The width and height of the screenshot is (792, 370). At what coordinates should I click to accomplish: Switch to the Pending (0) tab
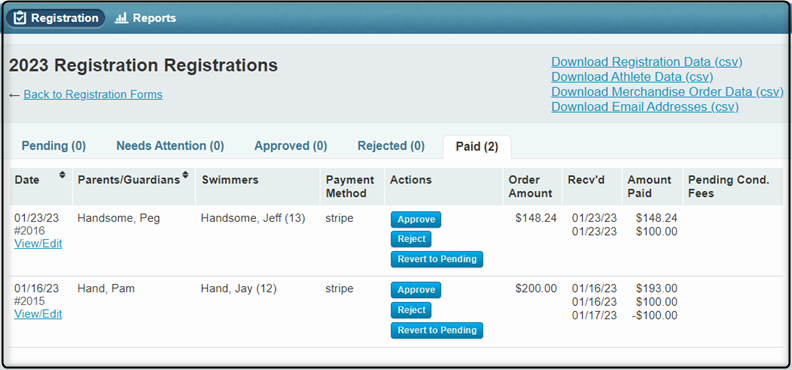pyautogui.click(x=54, y=146)
